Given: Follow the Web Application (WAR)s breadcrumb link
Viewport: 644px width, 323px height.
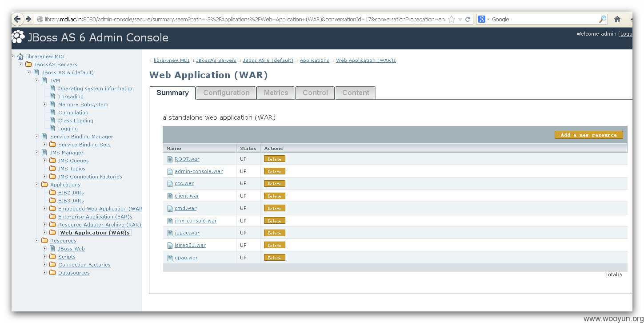Looking at the screenshot, I should tap(366, 61).
